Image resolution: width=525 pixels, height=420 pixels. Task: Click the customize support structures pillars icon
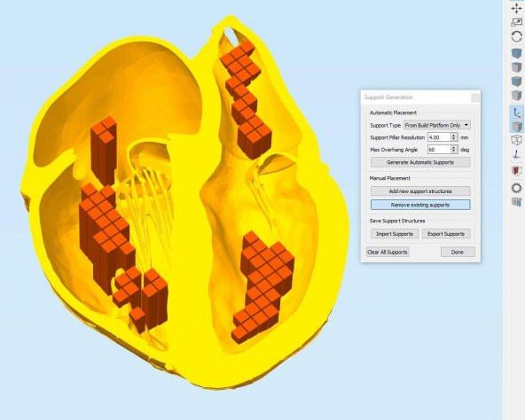coord(517,202)
